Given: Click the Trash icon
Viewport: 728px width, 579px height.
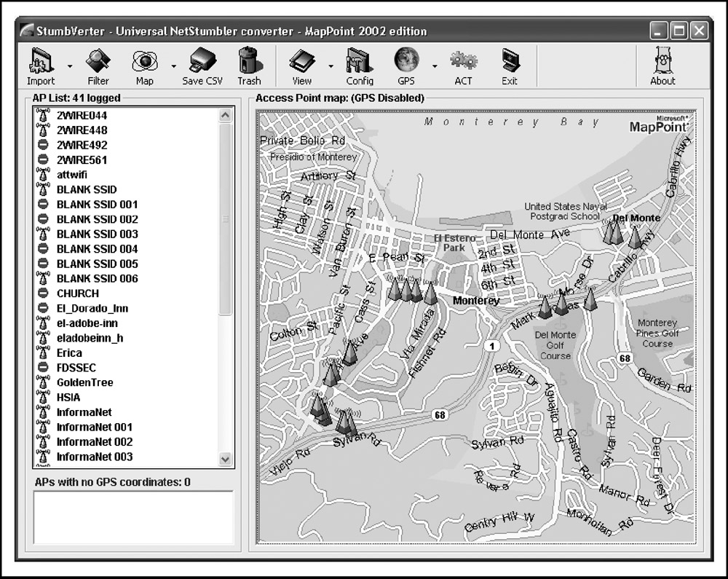Looking at the screenshot, I should tap(249, 67).
